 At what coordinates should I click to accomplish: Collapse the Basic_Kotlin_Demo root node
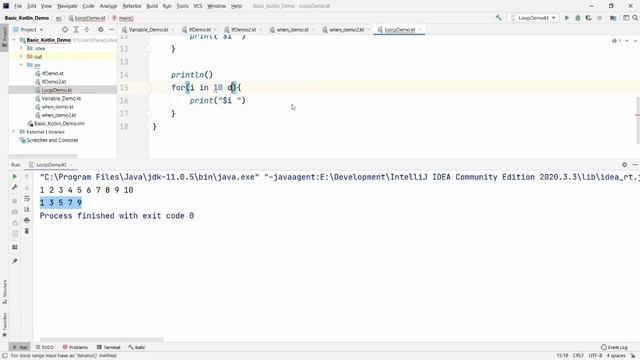14,40
